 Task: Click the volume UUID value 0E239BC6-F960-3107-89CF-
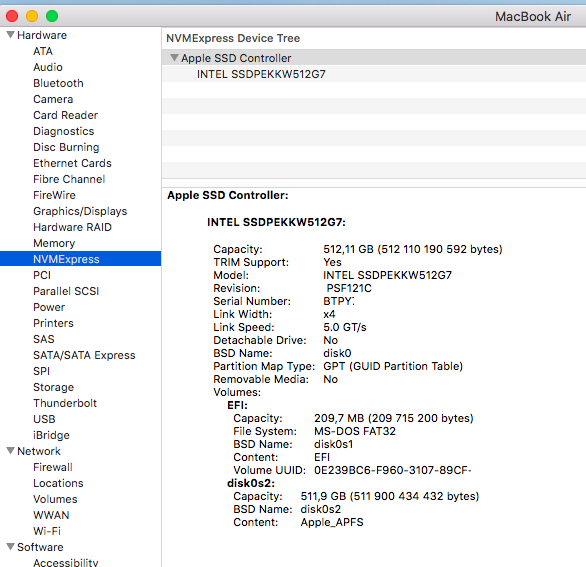(392, 470)
